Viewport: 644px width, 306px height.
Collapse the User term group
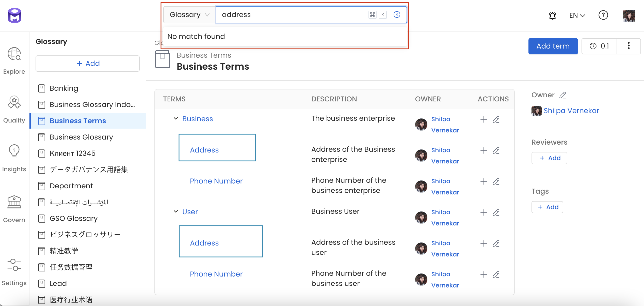[x=175, y=211]
